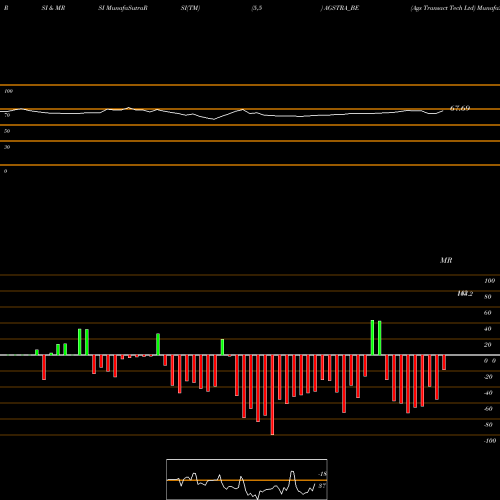Click the RSI axis 50 level label
Image resolution: width=500 pixels, height=500 pixels.
[x=7, y=131]
